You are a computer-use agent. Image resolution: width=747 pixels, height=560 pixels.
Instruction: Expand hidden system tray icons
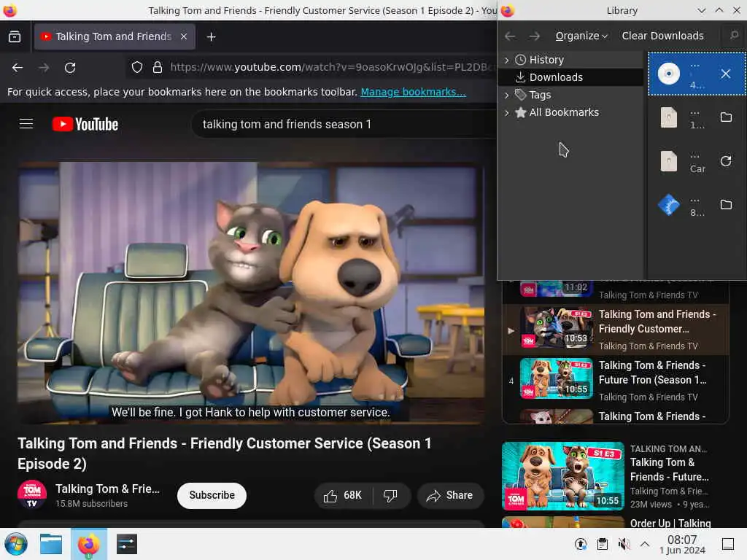coord(645,544)
